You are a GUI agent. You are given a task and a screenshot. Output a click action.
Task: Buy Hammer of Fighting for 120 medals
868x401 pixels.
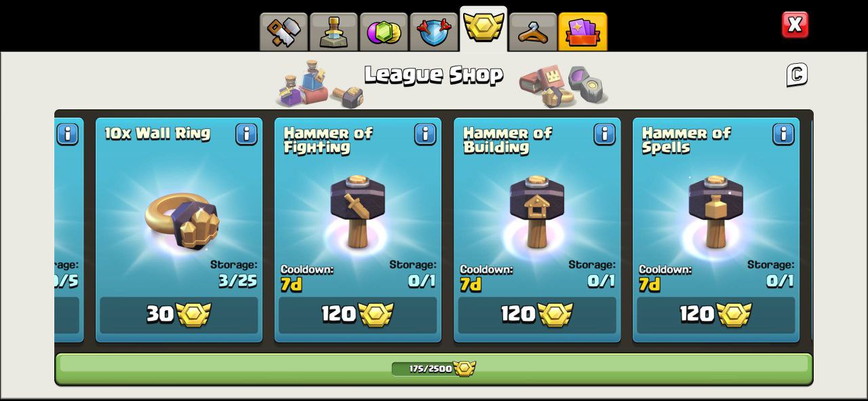tap(358, 315)
